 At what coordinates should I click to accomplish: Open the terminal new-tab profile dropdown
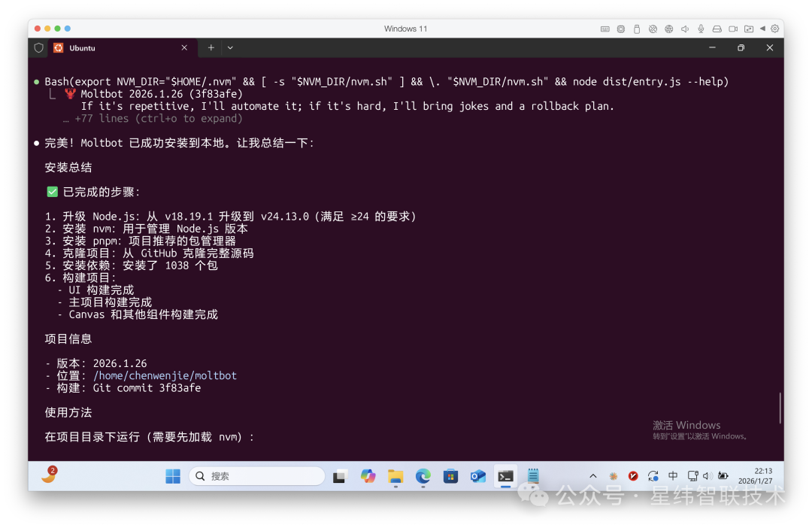[230, 47]
